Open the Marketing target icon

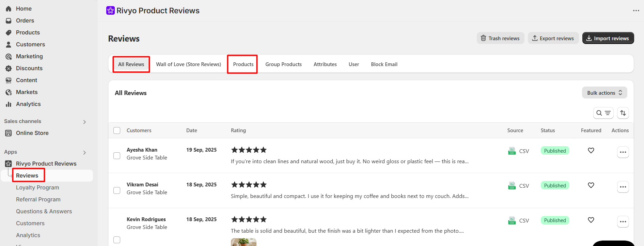pos(9,56)
